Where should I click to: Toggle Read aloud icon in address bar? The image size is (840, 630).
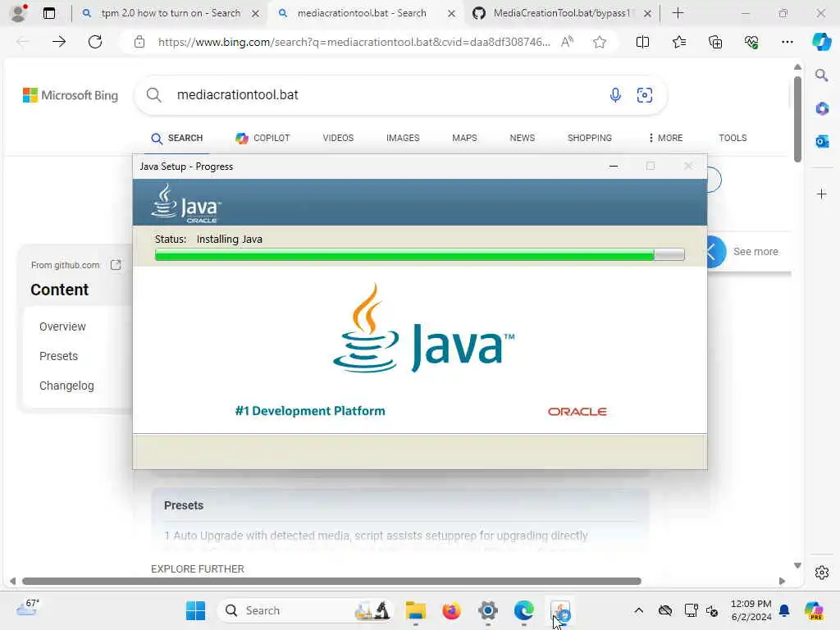pos(567,42)
